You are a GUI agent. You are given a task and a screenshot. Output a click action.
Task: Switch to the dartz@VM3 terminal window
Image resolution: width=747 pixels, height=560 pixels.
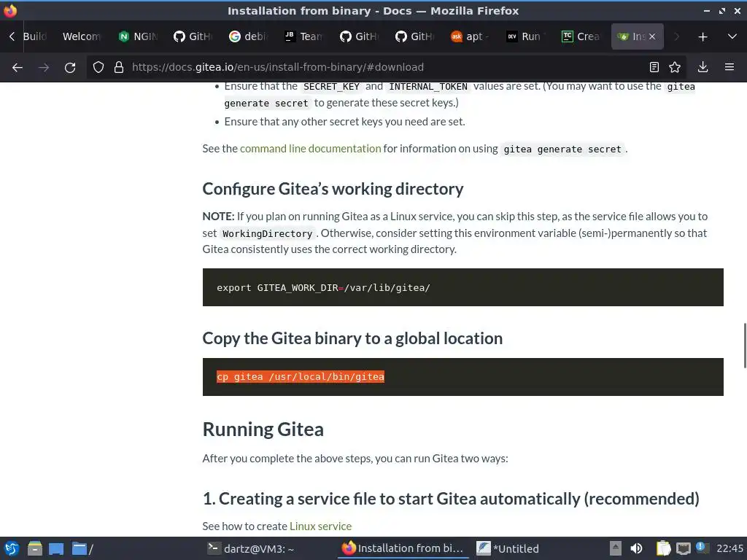[x=251, y=548]
